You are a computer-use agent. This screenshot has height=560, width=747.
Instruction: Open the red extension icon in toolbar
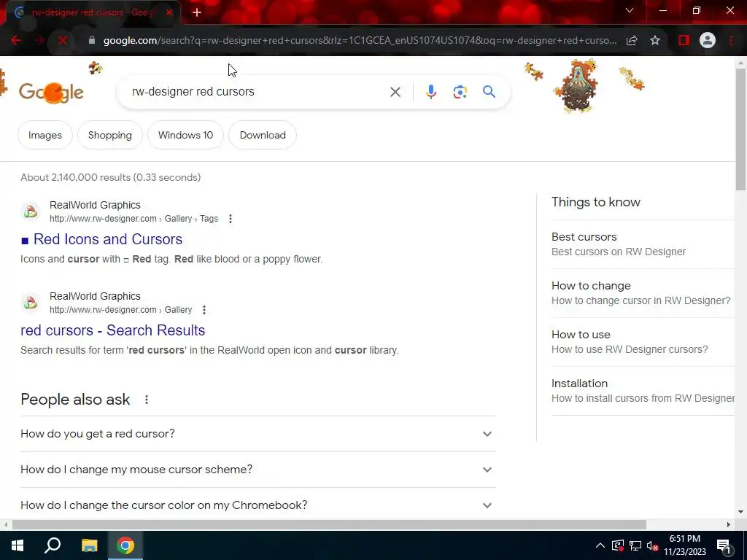(684, 41)
